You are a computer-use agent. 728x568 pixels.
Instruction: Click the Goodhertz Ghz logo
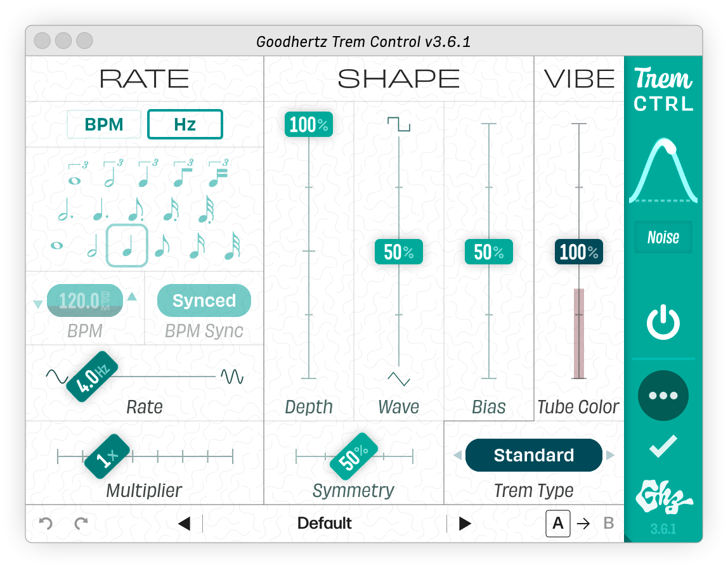click(x=663, y=497)
